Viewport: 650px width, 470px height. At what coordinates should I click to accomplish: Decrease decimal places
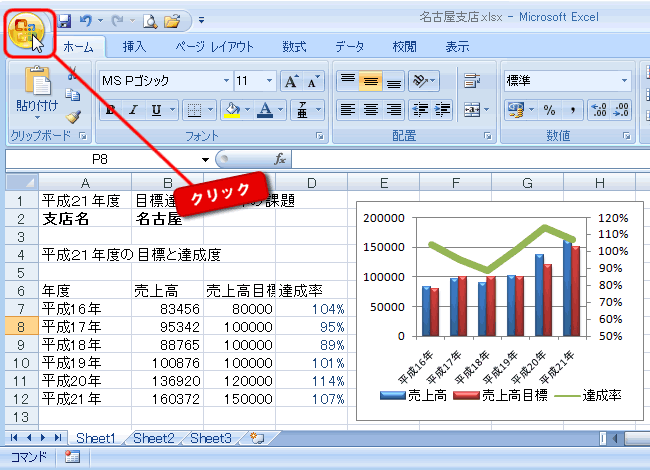621,110
